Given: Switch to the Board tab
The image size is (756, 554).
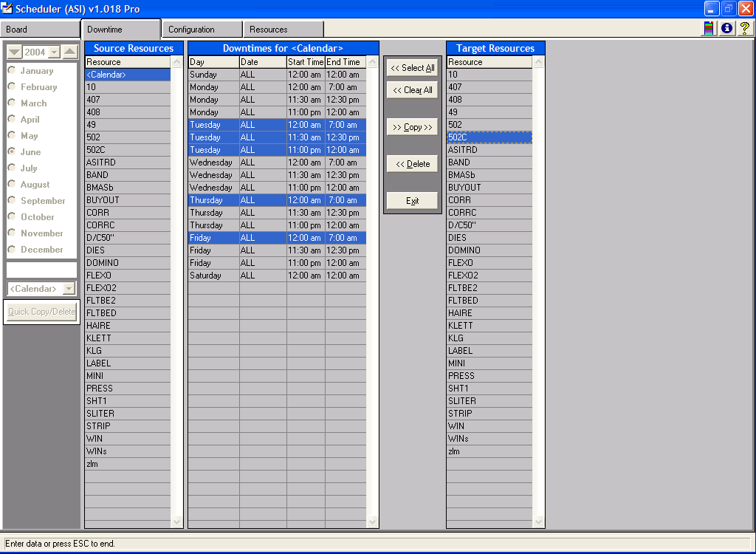Looking at the screenshot, I should pyautogui.click(x=40, y=30).
